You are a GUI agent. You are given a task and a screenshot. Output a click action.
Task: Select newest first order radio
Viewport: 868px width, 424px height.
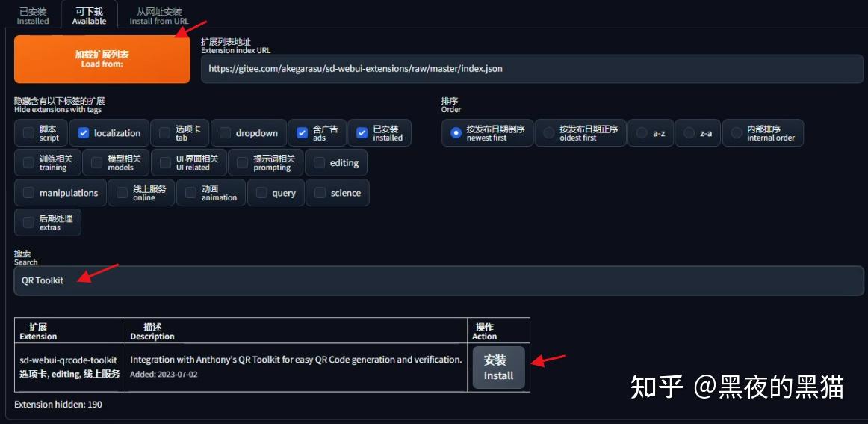tap(456, 133)
